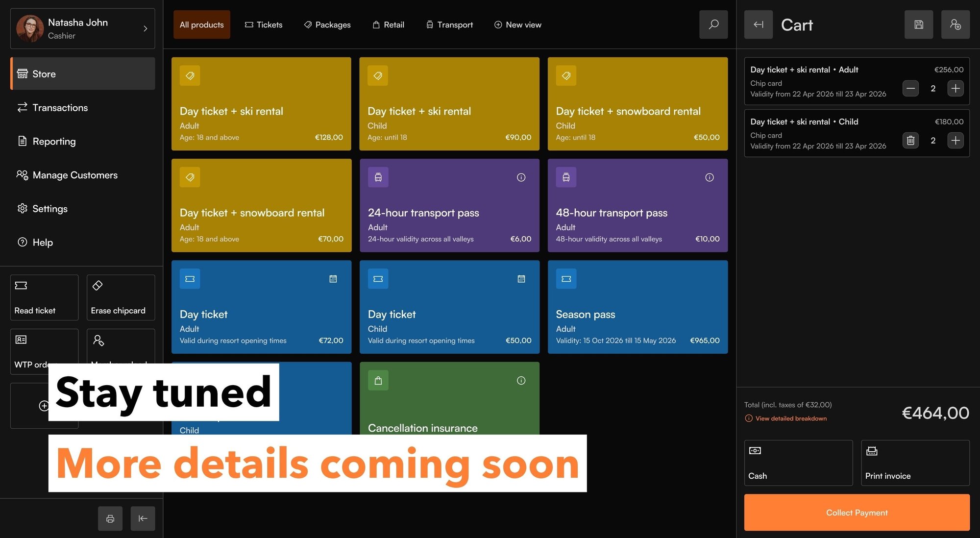Screen dimensions: 980x538
Task: Click the printer icon at bottom left
Action: click(110, 518)
